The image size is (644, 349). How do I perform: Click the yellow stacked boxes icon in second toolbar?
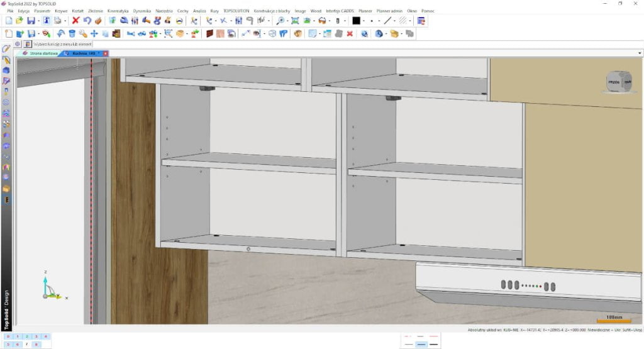[x=394, y=34]
